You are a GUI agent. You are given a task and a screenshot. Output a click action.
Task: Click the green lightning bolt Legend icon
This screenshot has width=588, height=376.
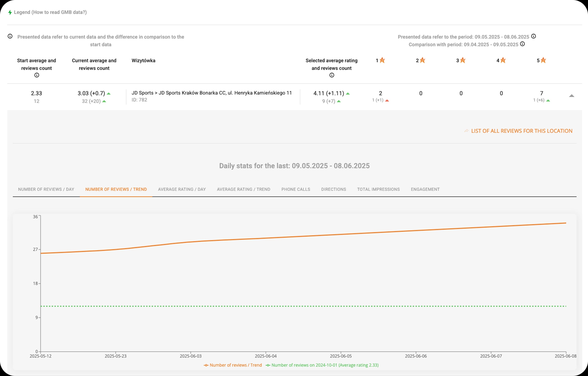[x=10, y=12]
